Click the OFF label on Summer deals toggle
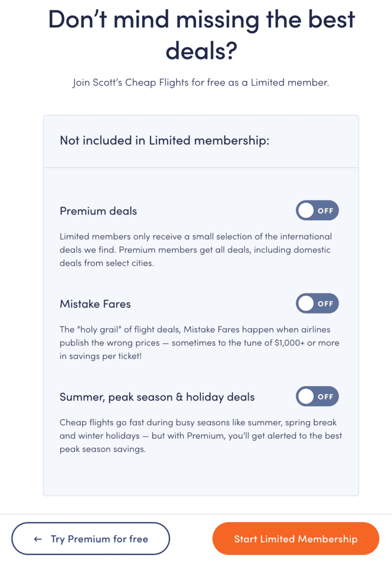This screenshot has height=561, width=392. tap(325, 397)
